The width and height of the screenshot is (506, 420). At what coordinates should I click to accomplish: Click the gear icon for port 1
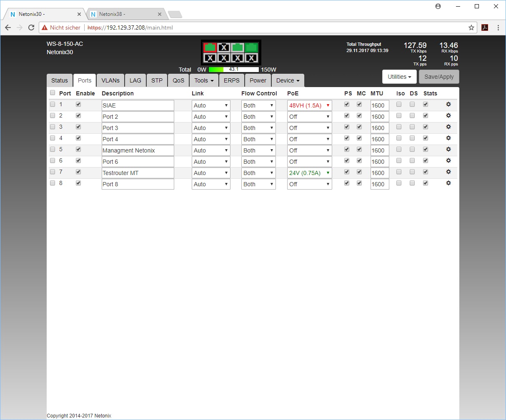click(448, 105)
